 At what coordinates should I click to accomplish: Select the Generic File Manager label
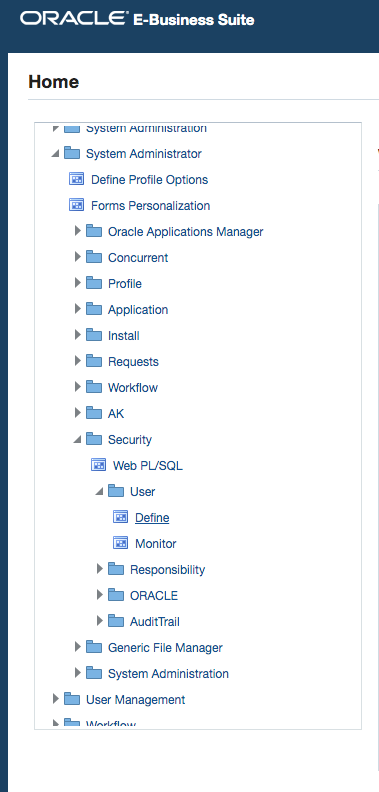pyautogui.click(x=165, y=647)
